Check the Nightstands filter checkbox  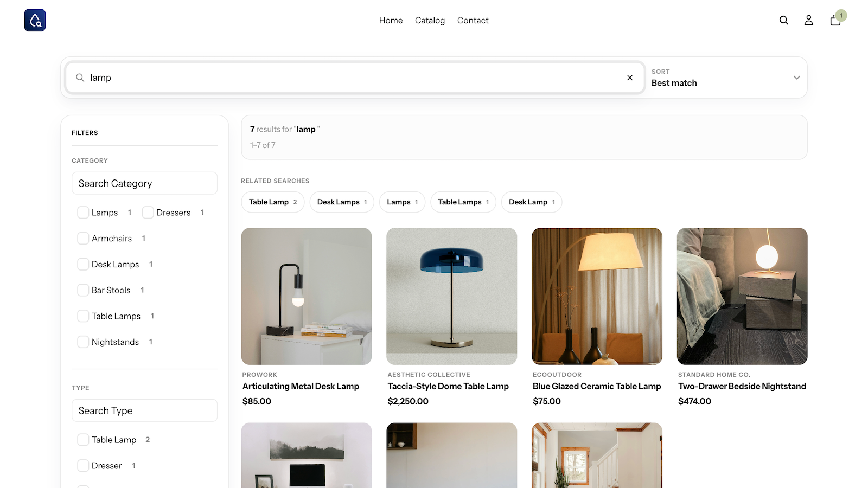coord(83,342)
